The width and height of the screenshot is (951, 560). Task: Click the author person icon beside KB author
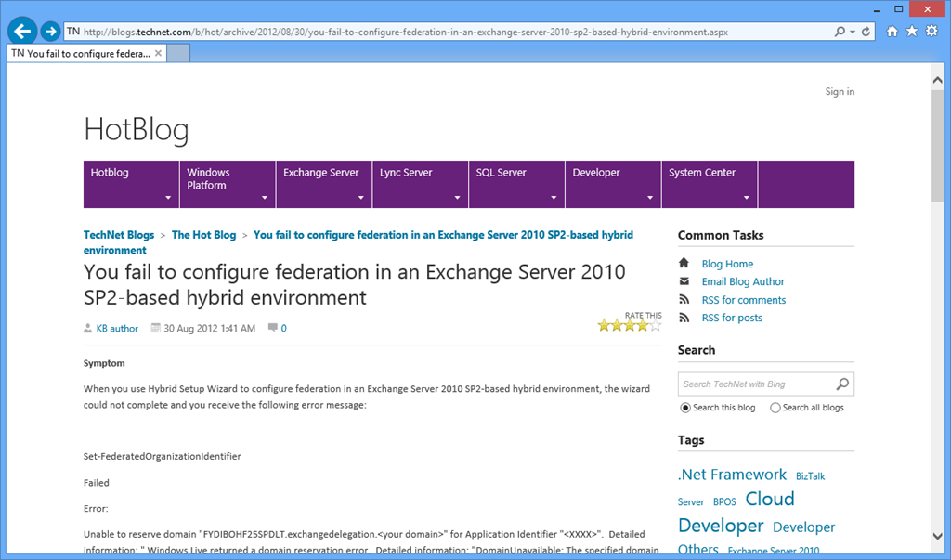[88, 328]
